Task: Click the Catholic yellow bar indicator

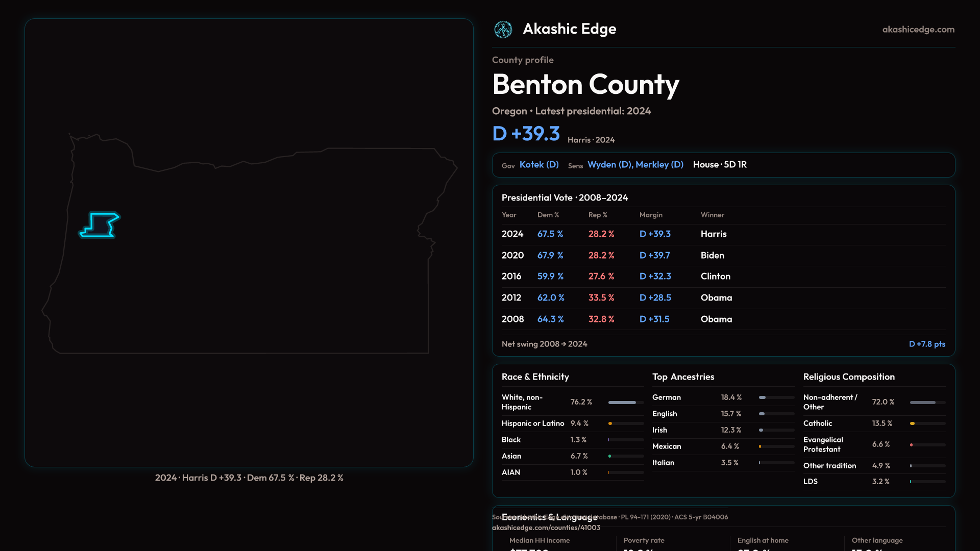Action: point(913,423)
